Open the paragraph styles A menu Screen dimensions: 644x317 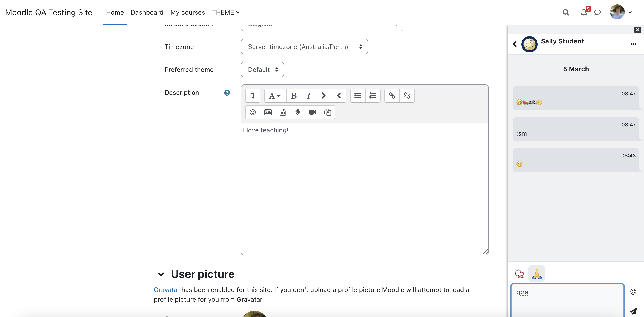coord(275,96)
